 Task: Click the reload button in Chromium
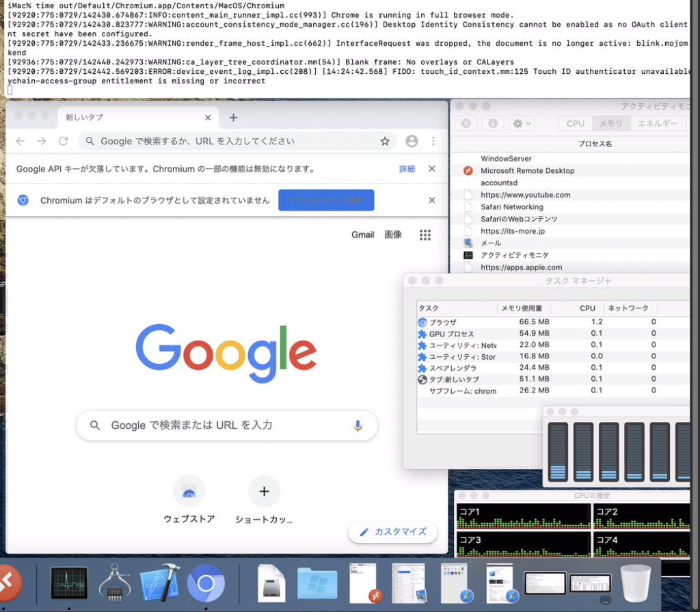click(63, 141)
